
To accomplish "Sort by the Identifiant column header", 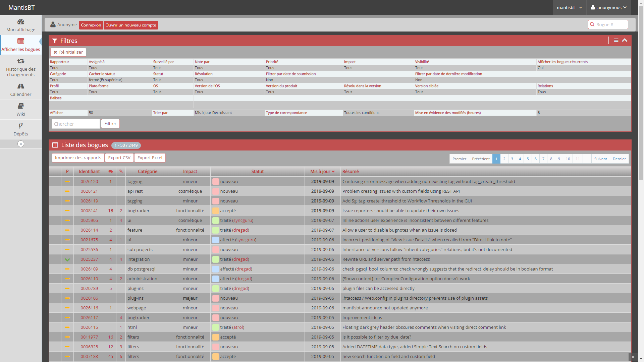I will click(x=89, y=172).
